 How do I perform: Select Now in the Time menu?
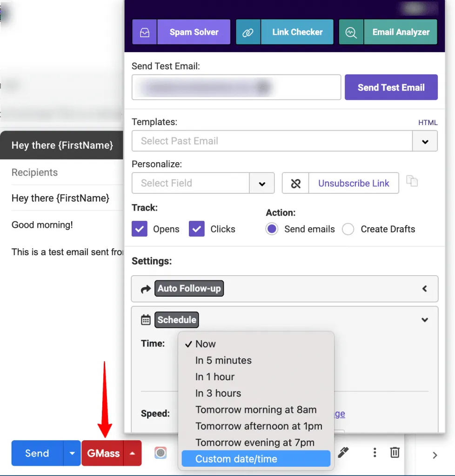click(256, 344)
